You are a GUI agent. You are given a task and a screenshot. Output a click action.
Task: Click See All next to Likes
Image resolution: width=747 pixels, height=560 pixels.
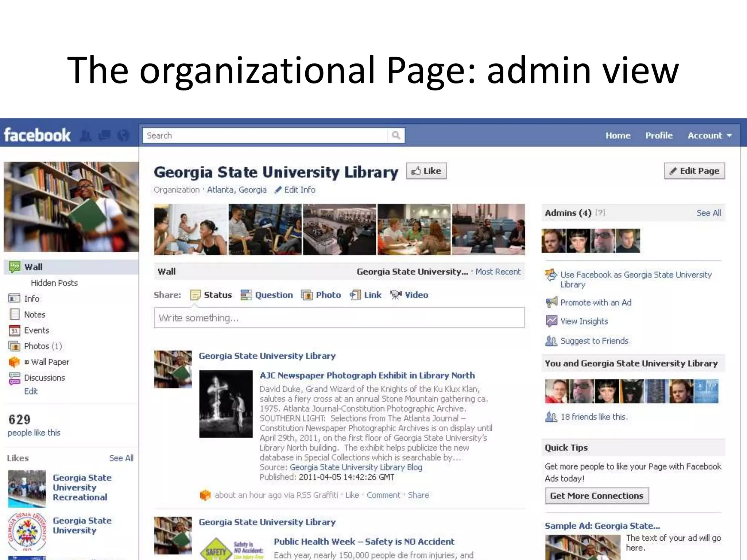pos(121,458)
